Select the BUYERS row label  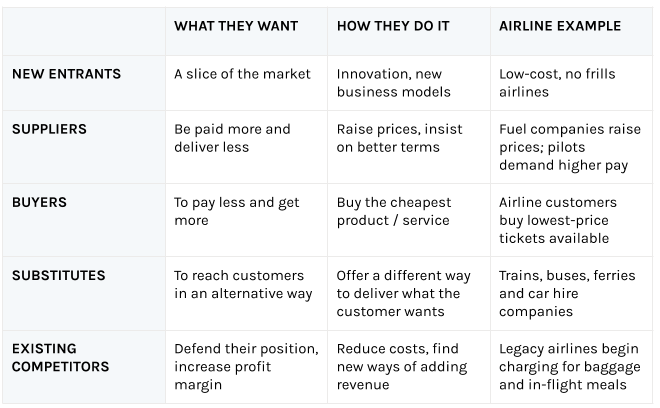[x=40, y=202]
